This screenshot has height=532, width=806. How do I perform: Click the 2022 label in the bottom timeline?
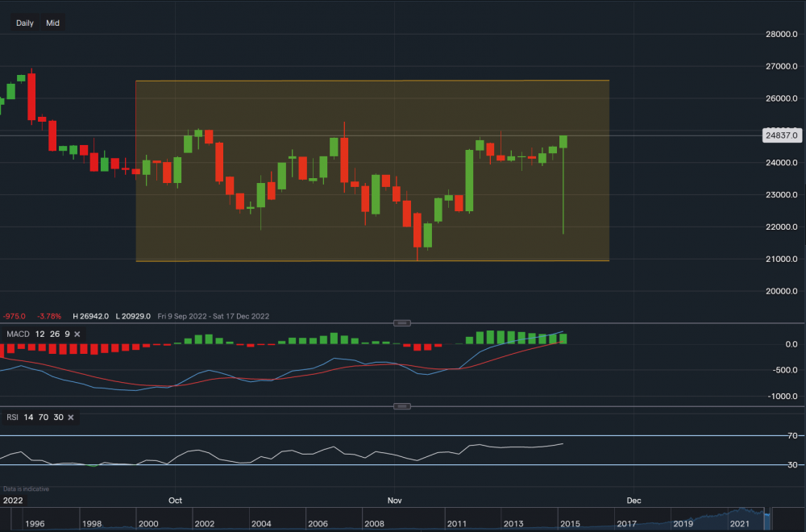pos(13,501)
